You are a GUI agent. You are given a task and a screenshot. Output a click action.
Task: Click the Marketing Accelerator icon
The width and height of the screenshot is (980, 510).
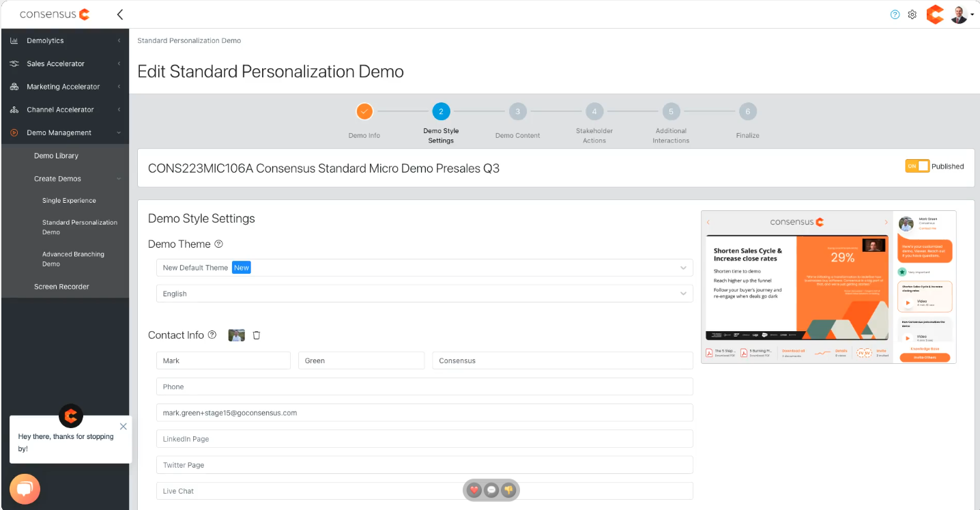14,87
